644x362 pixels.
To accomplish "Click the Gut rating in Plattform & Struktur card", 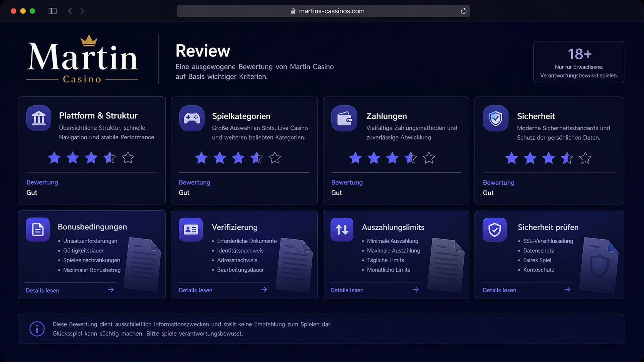I will click(x=32, y=192).
